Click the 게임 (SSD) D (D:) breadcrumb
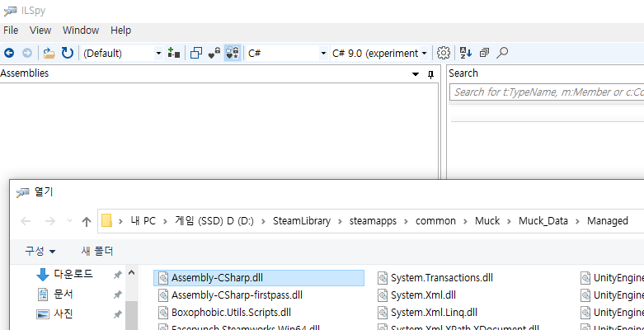 (x=214, y=221)
